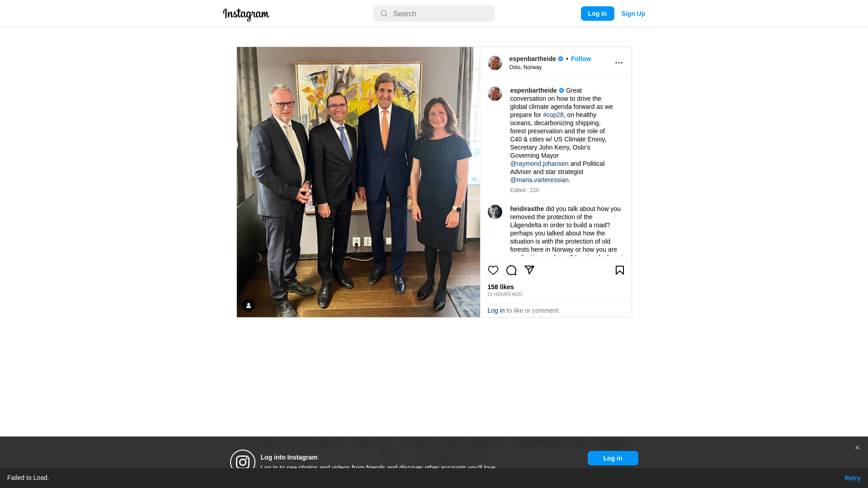This screenshot has height=488, width=868.
Task: Click the Oslo, Norway location link
Action: (525, 67)
